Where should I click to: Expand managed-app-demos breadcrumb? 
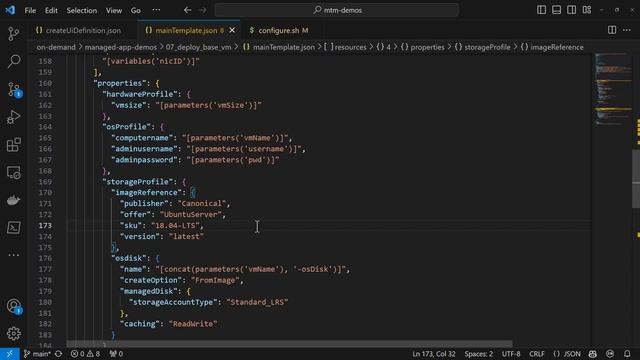pyautogui.click(x=120, y=47)
